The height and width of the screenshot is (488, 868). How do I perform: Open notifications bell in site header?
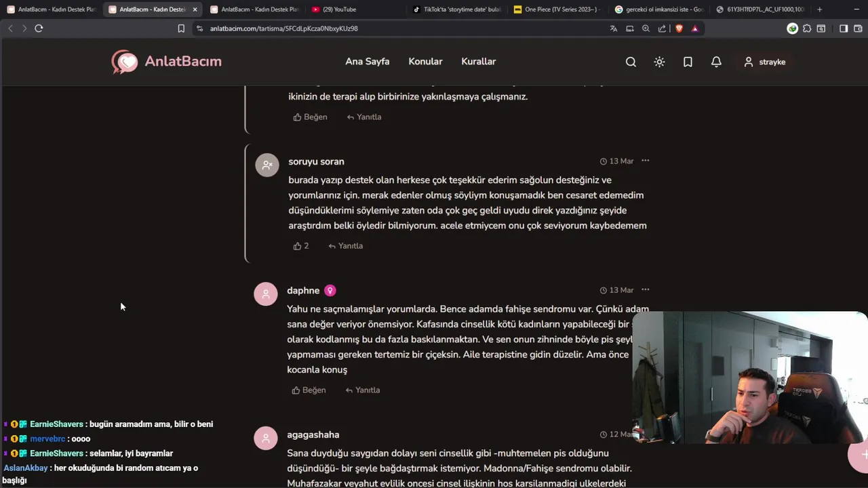point(716,62)
